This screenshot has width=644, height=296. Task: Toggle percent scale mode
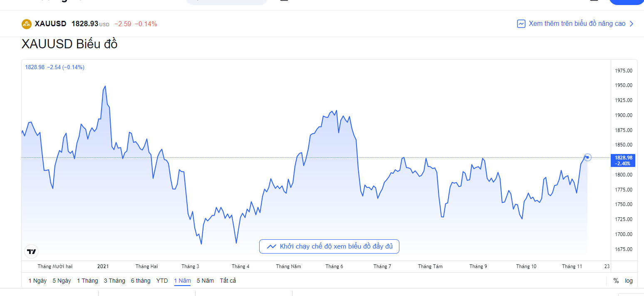616,281
